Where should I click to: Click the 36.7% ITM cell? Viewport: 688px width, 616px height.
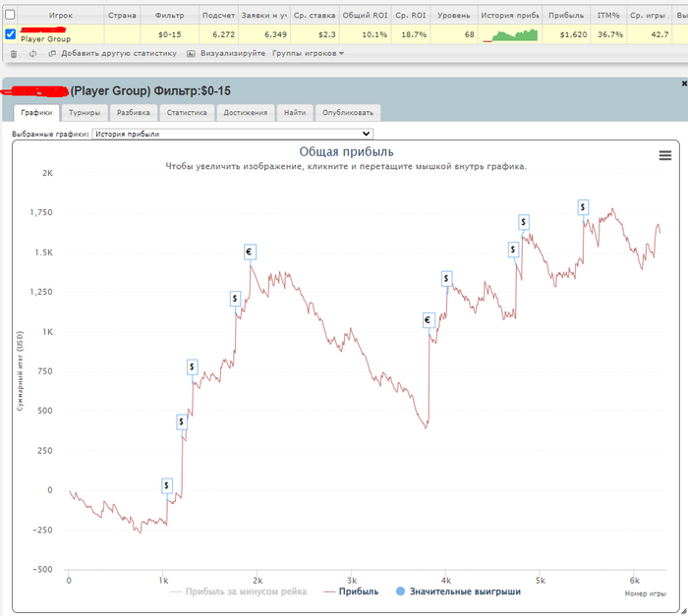610,34
